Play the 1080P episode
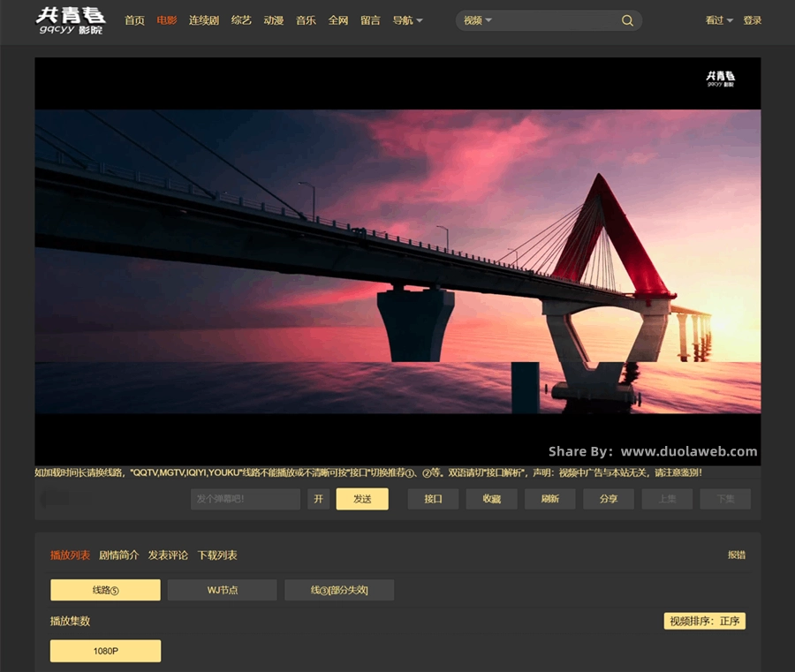 [x=105, y=651]
